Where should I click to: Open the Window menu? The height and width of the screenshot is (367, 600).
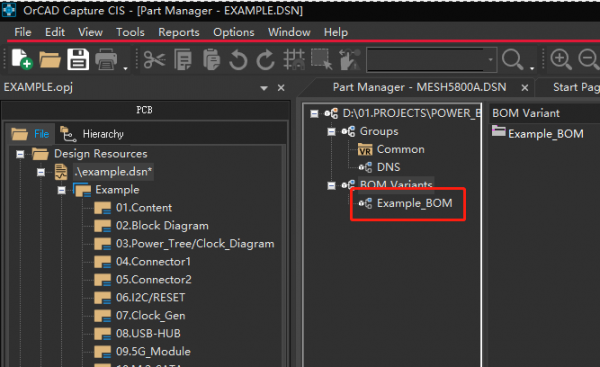[x=289, y=32]
